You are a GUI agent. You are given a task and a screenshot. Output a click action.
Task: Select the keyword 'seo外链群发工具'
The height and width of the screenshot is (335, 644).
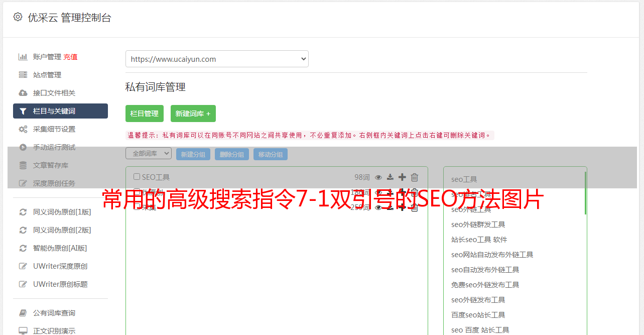(x=478, y=225)
